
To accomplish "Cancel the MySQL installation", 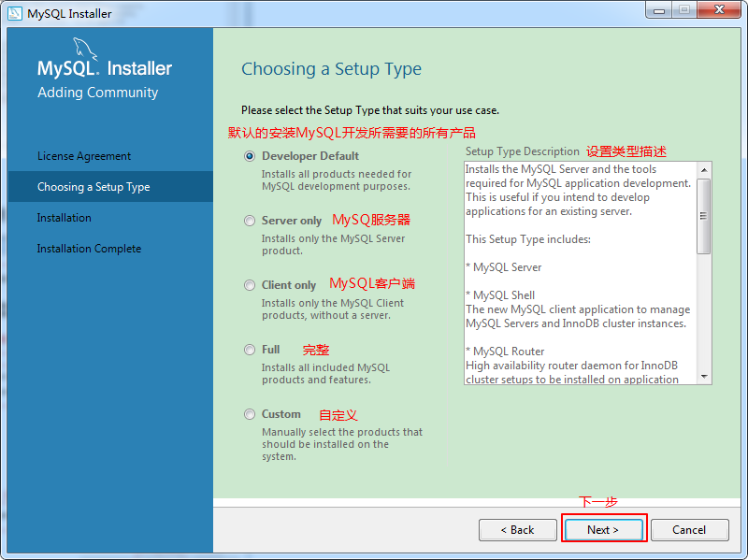I will pyautogui.click(x=689, y=529).
